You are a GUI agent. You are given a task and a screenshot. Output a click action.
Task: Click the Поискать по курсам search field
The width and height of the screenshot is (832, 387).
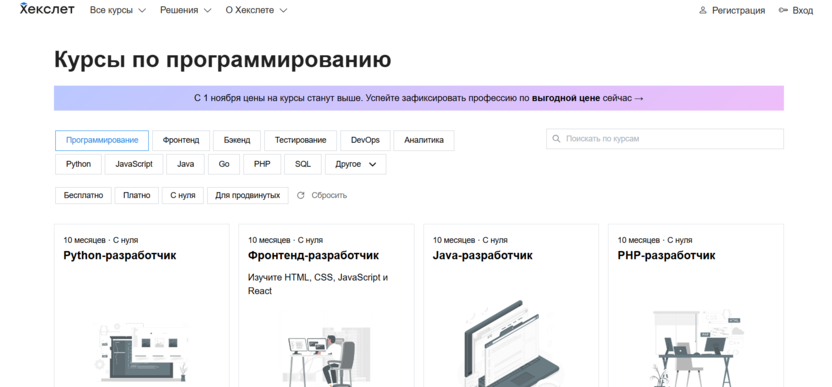click(665, 139)
